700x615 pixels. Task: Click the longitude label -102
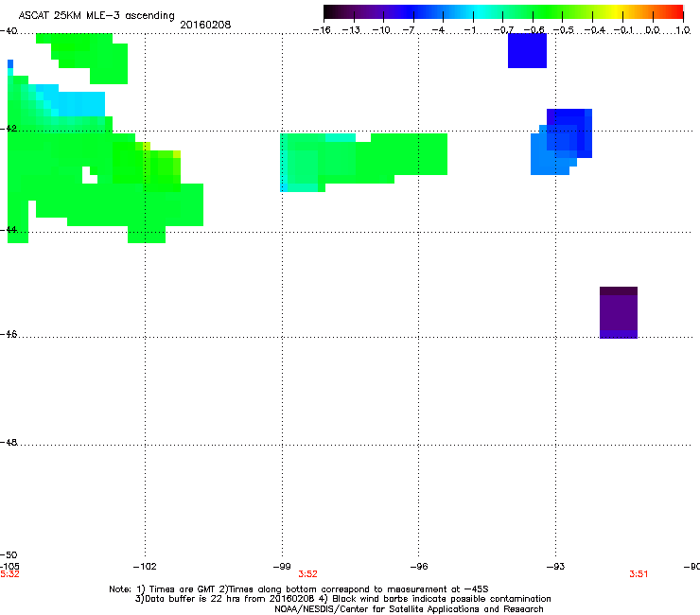click(145, 567)
